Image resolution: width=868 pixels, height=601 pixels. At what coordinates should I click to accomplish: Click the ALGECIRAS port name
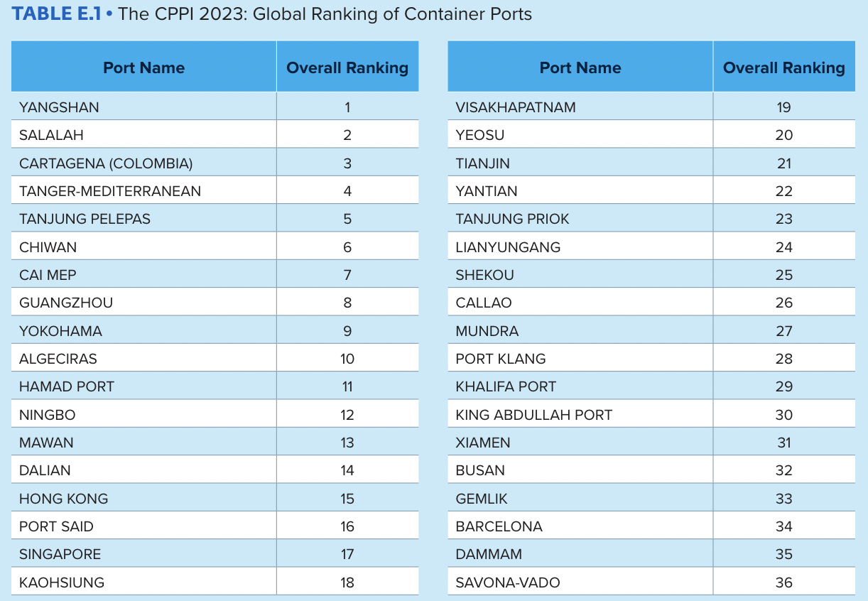(x=58, y=359)
